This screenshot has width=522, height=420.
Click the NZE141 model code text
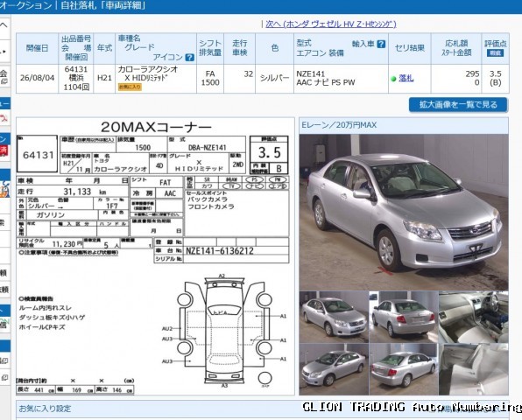click(311, 73)
